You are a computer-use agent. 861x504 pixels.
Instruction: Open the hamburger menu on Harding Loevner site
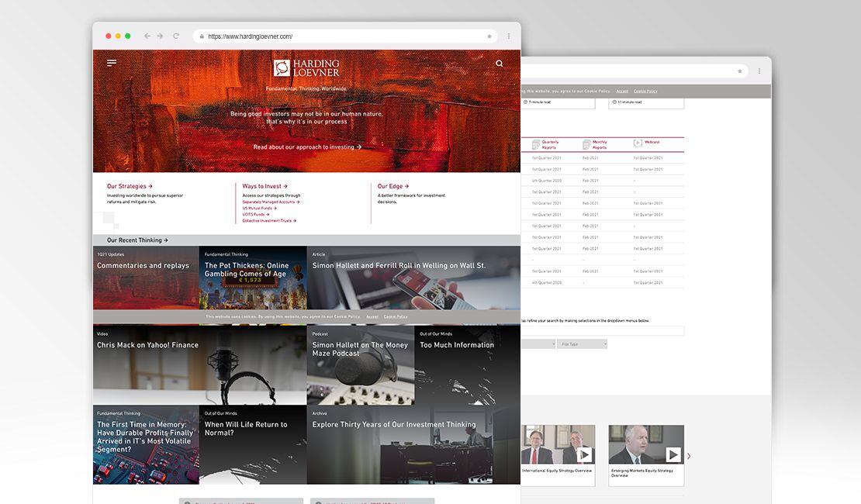(112, 63)
